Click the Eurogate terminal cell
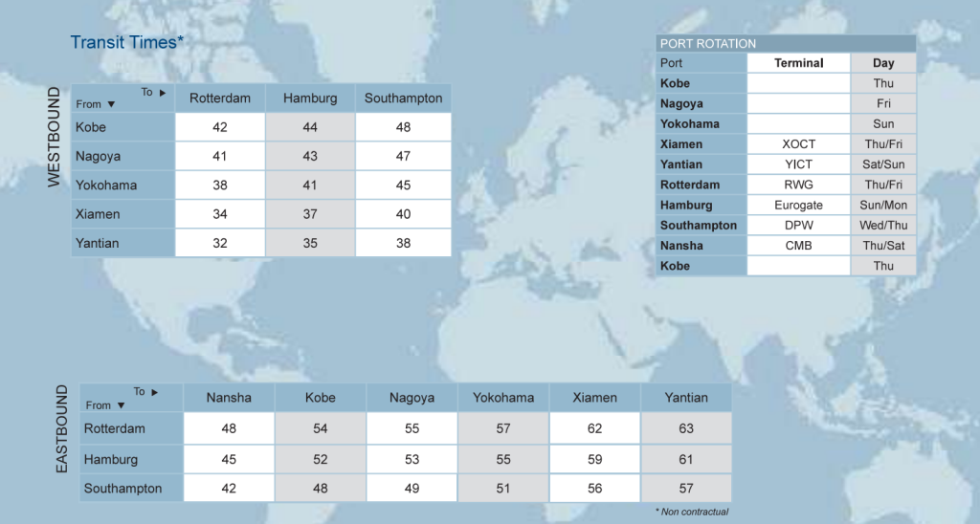 [x=798, y=205]
